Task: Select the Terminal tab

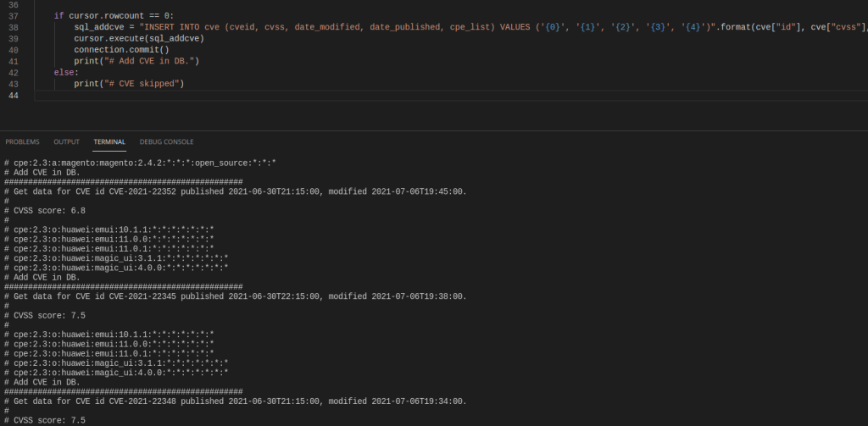Action: point(109,141)
